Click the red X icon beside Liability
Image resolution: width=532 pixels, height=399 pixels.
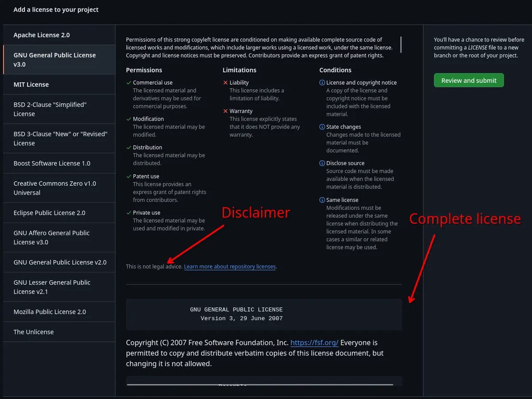[x=225, y=83]
